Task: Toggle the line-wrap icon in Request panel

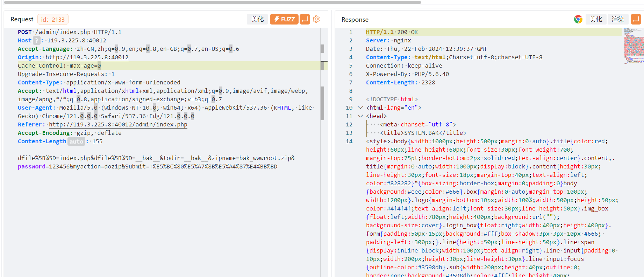Action: pyautogui.click(x=305, y=19)
